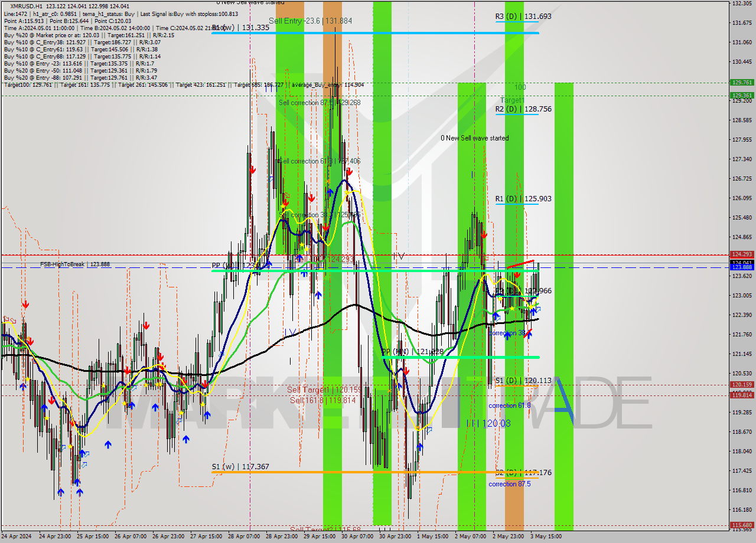Click the 'S1 (w) | 117.367' weekly support label

[x=240, y=467]
